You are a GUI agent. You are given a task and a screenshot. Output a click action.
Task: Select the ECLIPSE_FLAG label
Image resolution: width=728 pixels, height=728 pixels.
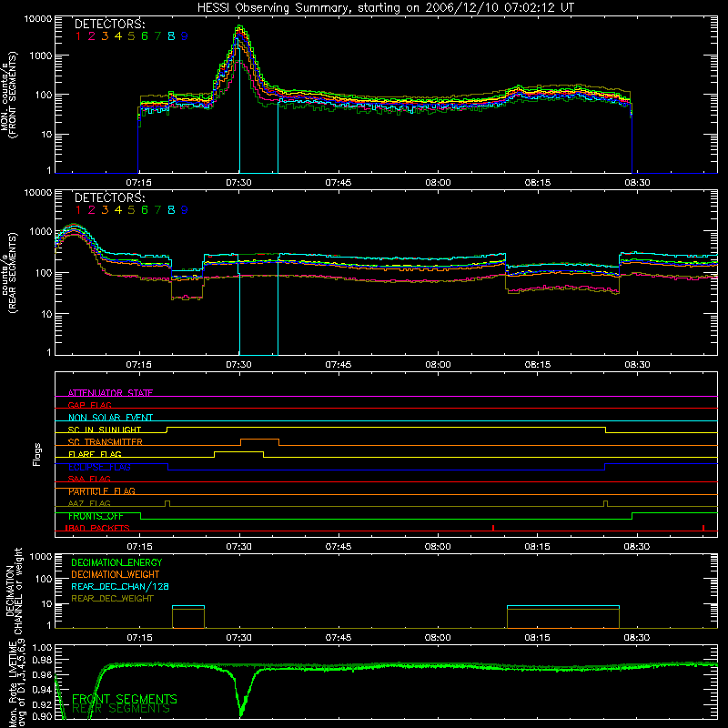click(99, 467)
